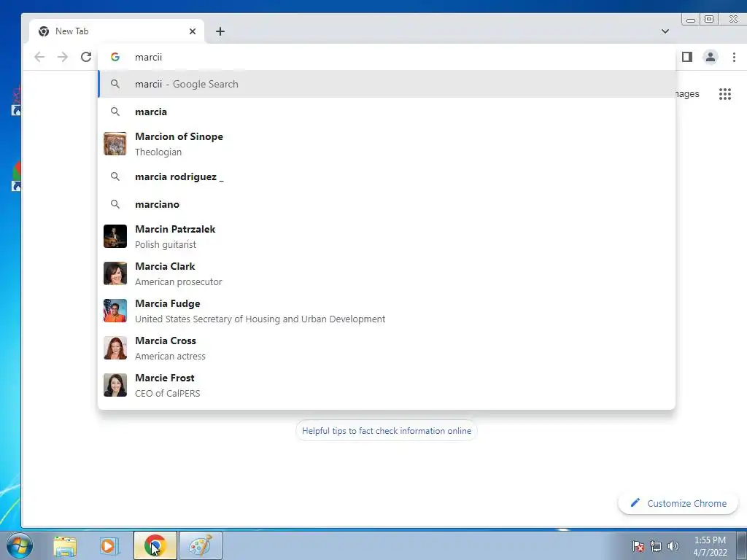The width and height of the screenshot is (747, 560).
Task: Select the Marcia Fudge suggestion
Action: [x=387, y=311]
